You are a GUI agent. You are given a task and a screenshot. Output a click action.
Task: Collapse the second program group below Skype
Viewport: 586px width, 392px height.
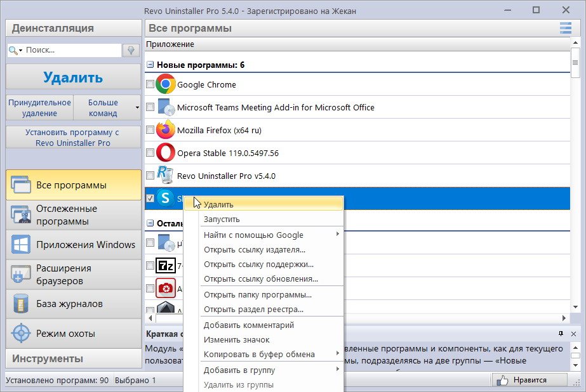[x=150, y=223]
